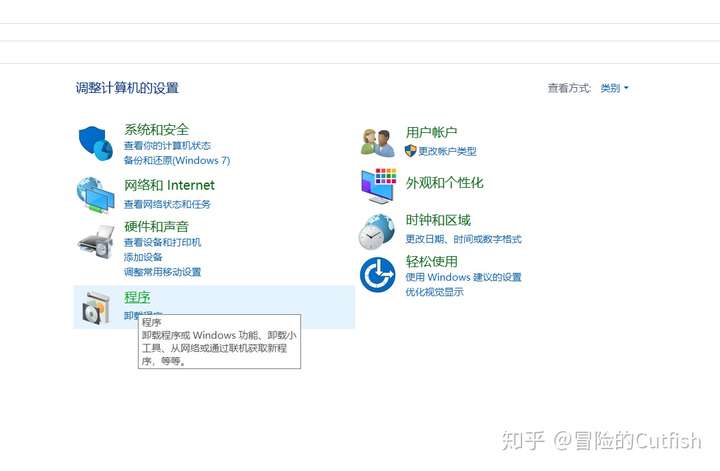720x471 pixels.
Task: Open the Clock and Region globe clock icon
Action: point(377,232)
